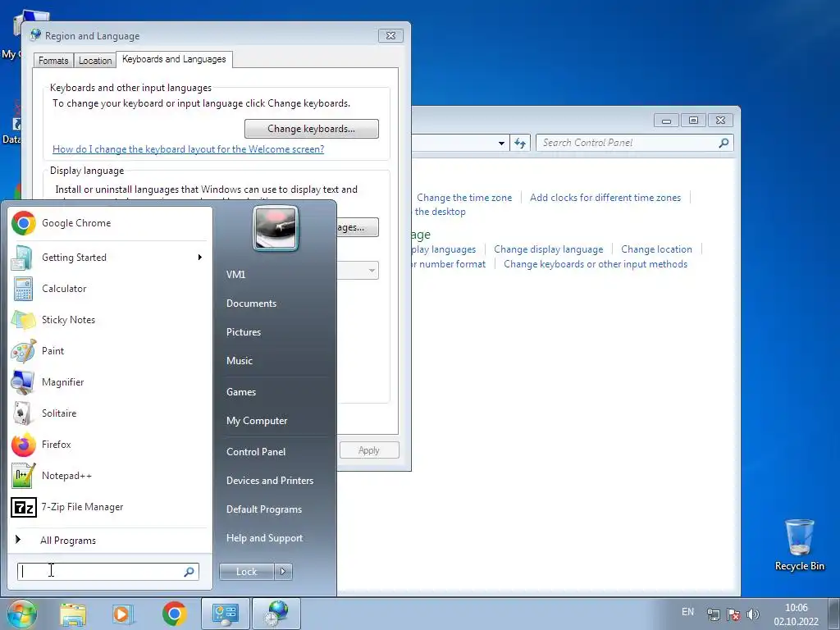This screenshot has width=840, height=630.
Task: Open Google Chrome from Start menu list
Action: 109,223
